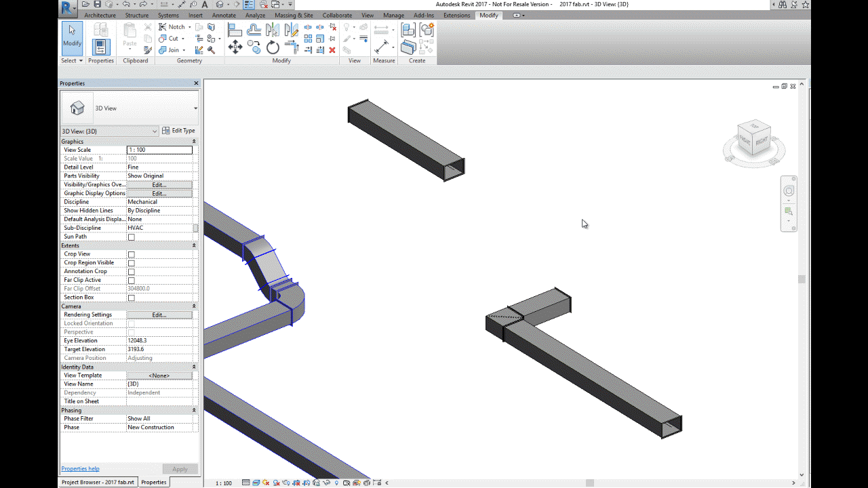Select the Move tool in the Modify panel
Viewport: 868px width, 488px height.
point(235,47)
